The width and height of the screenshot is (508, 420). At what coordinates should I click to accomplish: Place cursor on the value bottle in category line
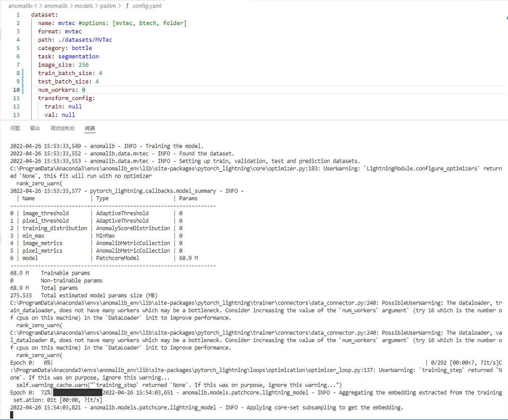[82, 48]
